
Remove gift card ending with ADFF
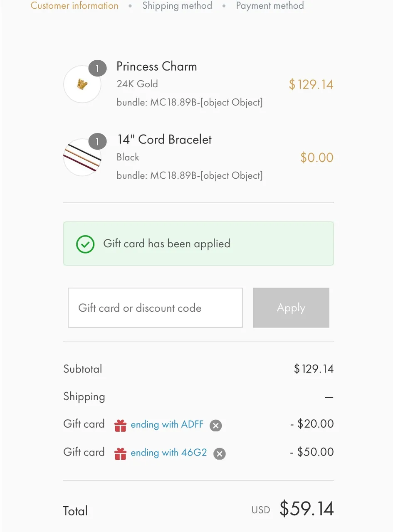(x=215, y=426)
